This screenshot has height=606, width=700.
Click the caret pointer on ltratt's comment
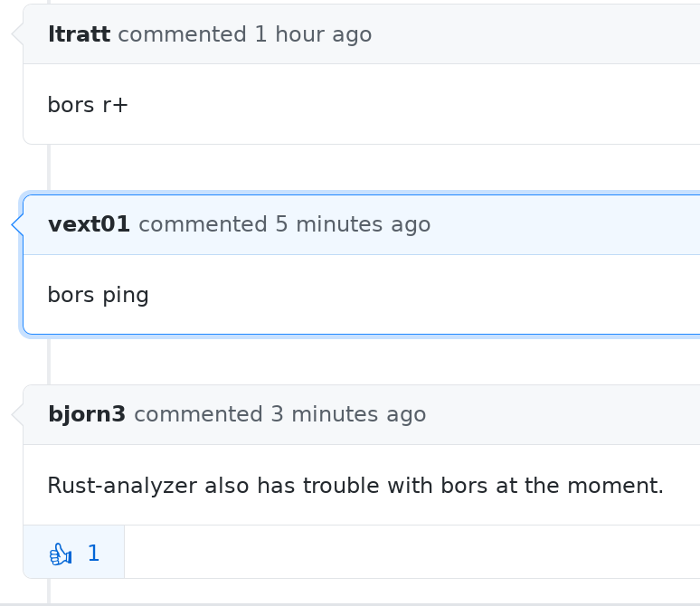point(17,34)
